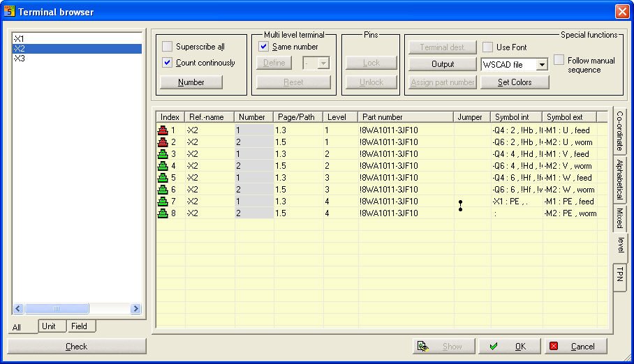Image resolution: width=634 pixels, height=364 pixels.
Task: Click the green terminal icon in row 8
Action: coord(163,213)
